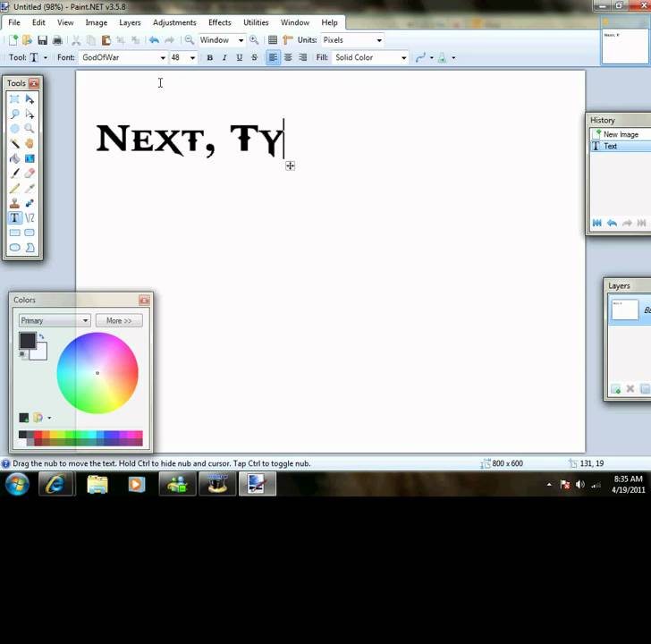Select the Eraser tool
Screen dimensions: 651x644
[30, 174]
